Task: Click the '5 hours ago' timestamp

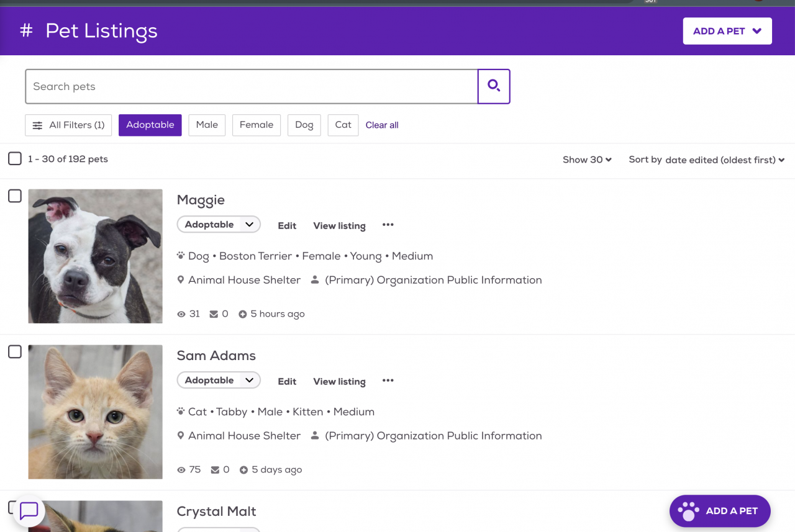Action: 278,314
